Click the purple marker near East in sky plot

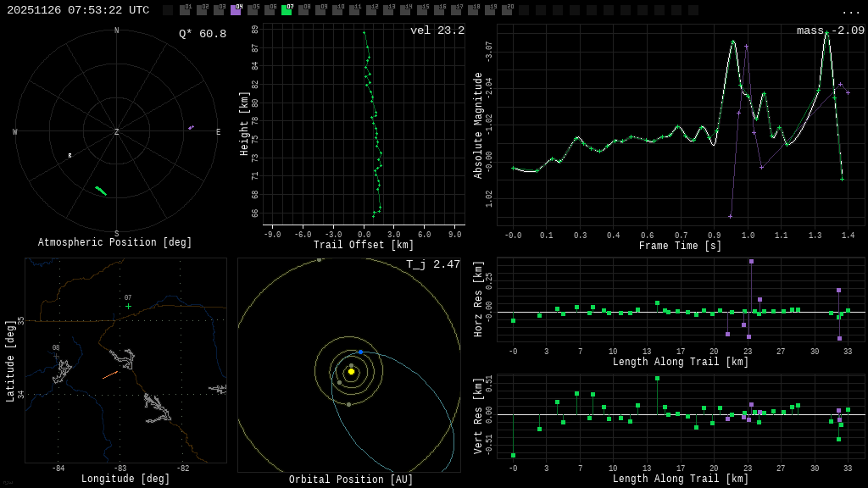click(191, 128)
